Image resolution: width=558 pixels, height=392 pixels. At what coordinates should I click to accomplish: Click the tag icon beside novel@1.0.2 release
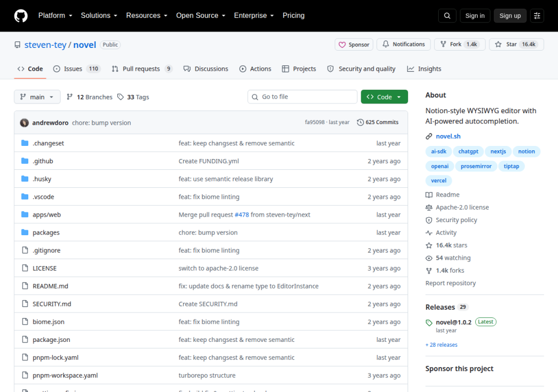[429, 323]
